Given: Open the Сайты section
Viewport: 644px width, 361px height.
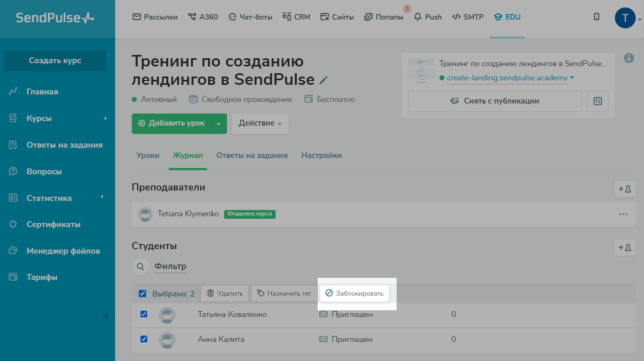Looking at the screenshot, I should tap(337, 17).
